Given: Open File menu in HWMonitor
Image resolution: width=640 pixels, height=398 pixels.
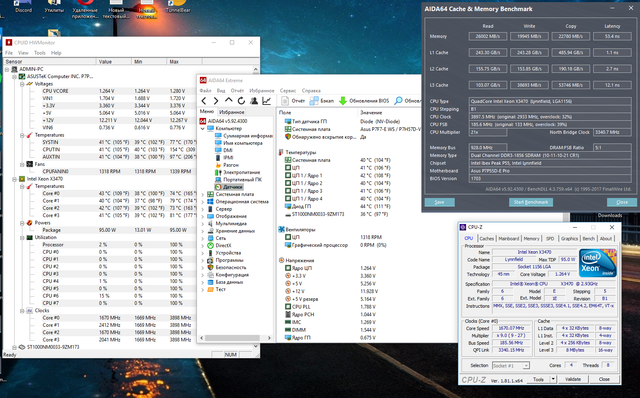Looking at the screenshot, I should [9, 53].
